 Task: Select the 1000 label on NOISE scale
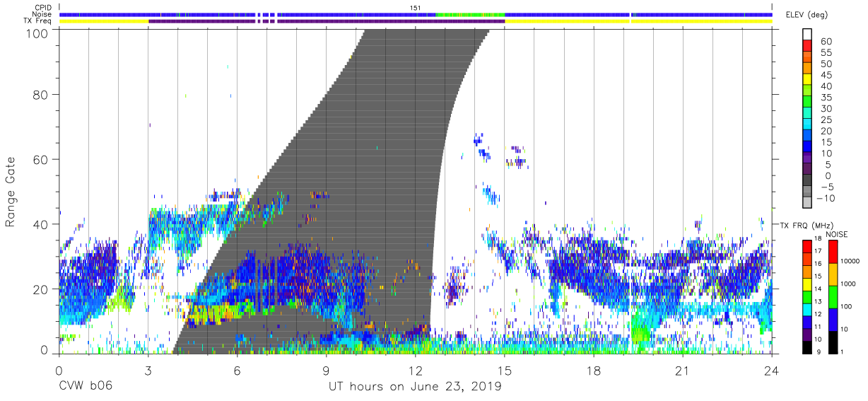(x=848, y=284)
